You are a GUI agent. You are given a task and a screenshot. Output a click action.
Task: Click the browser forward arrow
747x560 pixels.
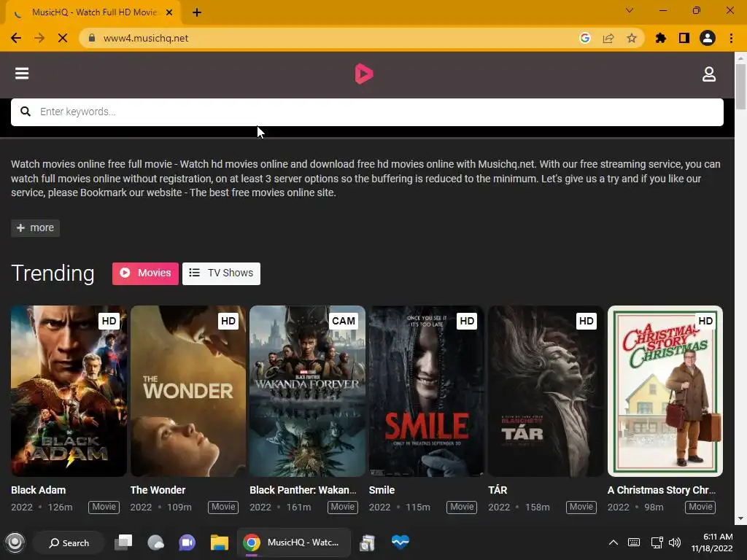[39, 38]
